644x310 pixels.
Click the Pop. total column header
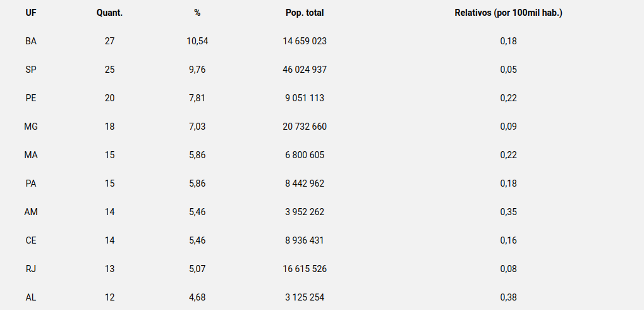tap(305, 13)
